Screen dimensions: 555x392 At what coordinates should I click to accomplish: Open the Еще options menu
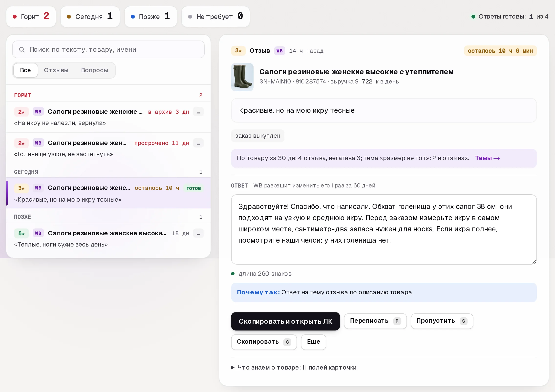click(313, 342)
